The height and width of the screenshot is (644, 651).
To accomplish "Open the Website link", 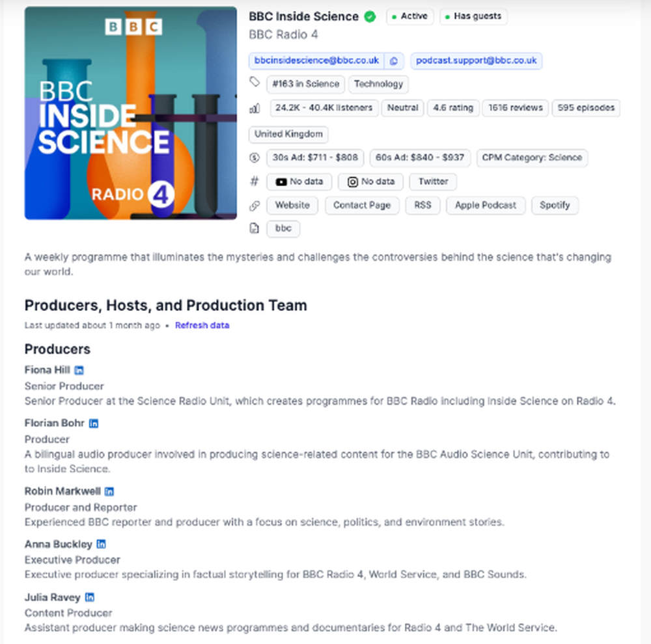I will [x=292, y=206].
